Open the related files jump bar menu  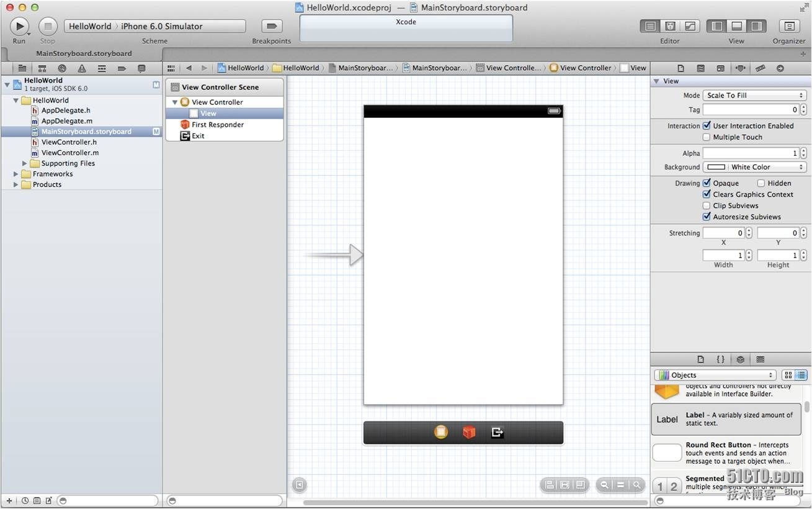coord(172,68)
